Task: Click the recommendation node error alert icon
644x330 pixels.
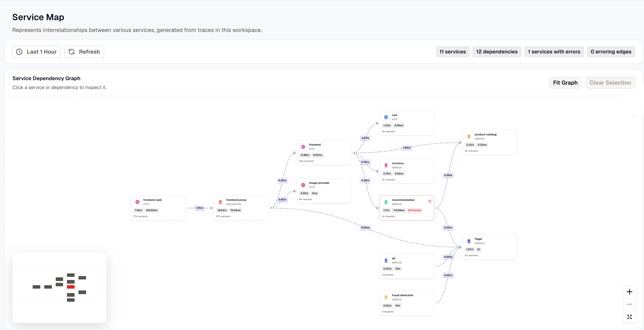Action: coord(430,201)
